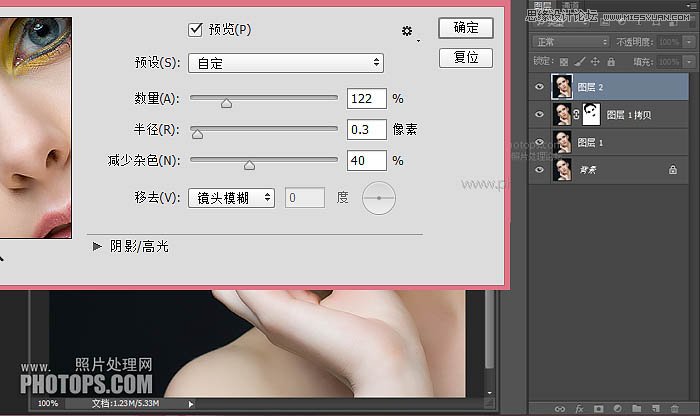This screenshot has height=416, width=700.
Task: Add a layer style with fx icon
Action: click(579, 409)
